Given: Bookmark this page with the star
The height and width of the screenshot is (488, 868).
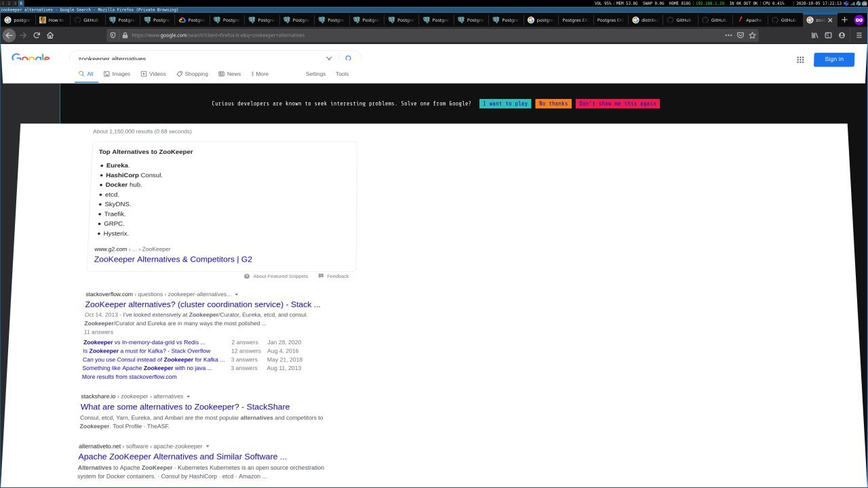Looking at the screenshot, I should pyautogui.click(x=752, y=35).
